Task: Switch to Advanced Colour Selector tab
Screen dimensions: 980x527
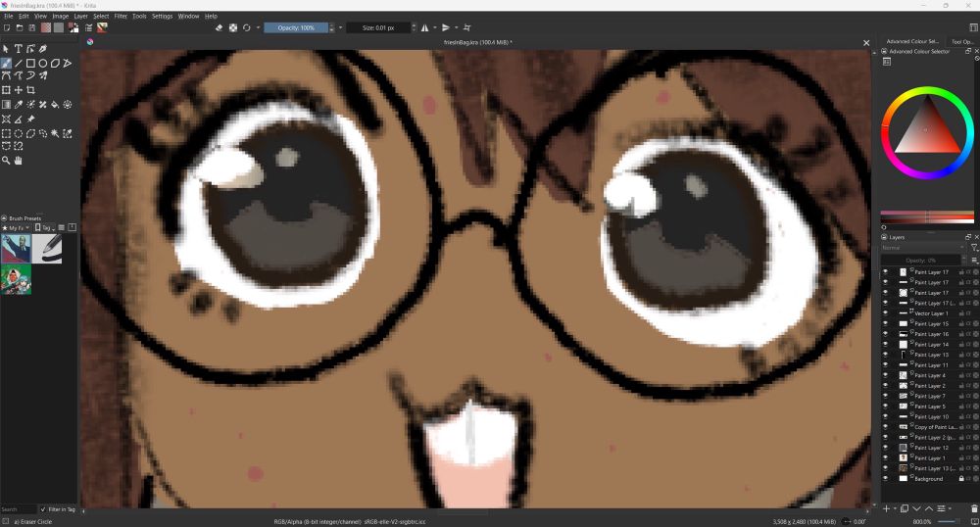Action: (x=911, y=41)
